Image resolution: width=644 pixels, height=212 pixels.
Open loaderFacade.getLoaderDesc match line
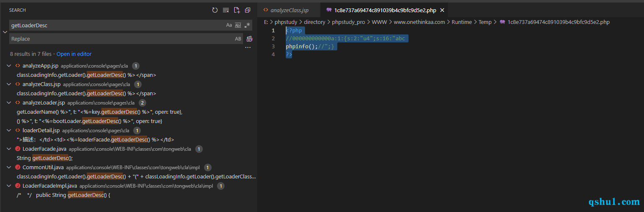(x=95, y=140)
